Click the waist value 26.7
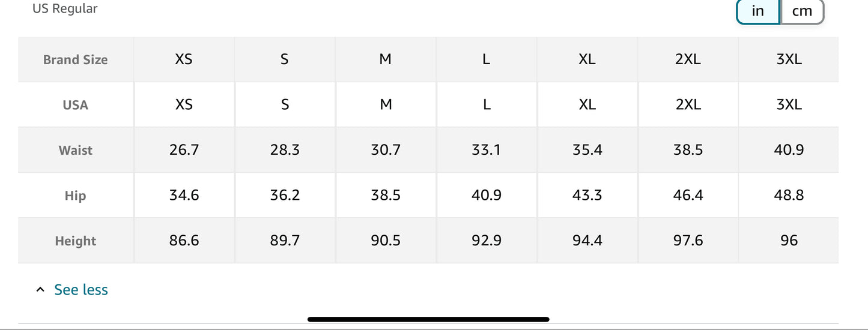Screen dimensions: 868x330 [x=184, y=150]
